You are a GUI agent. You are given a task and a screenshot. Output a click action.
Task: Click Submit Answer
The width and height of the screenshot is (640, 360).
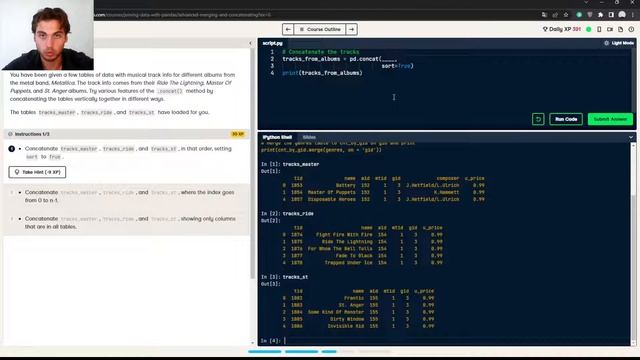pyautogui.click(x=610, y=119)
